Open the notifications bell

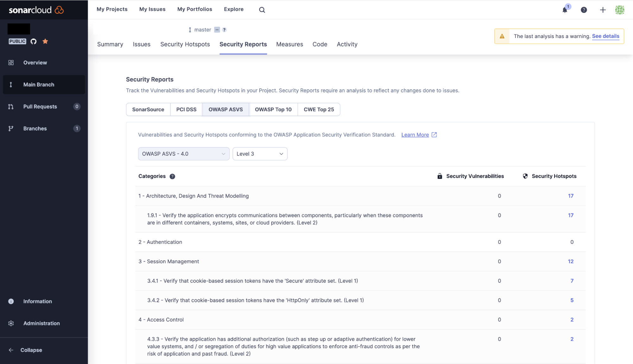point(565,10)
